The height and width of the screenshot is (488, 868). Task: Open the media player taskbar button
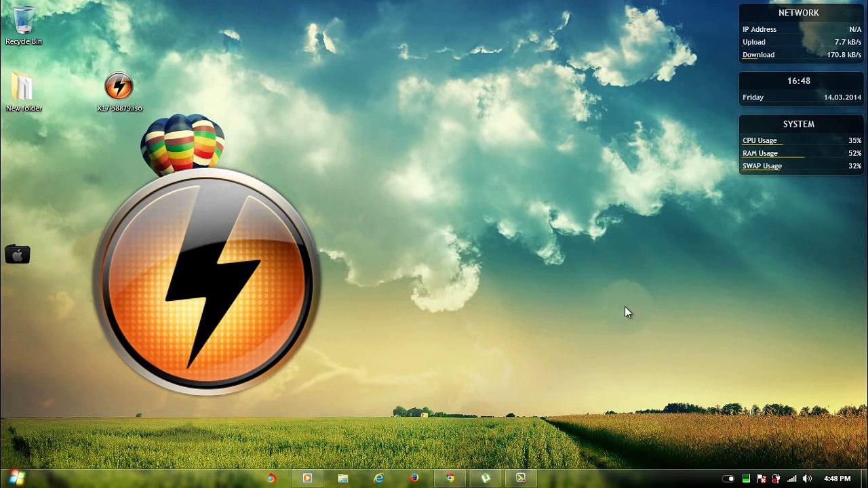(307, 479)
